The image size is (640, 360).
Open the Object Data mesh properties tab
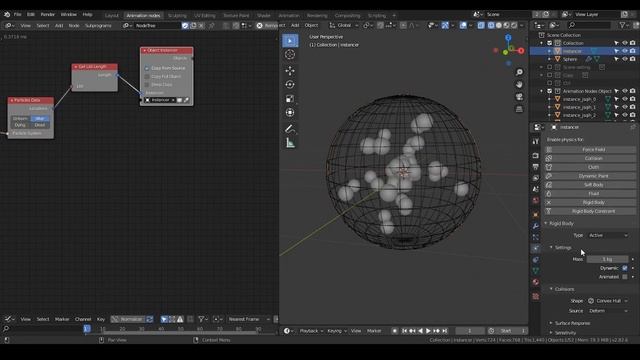click(x=536, y=270)
